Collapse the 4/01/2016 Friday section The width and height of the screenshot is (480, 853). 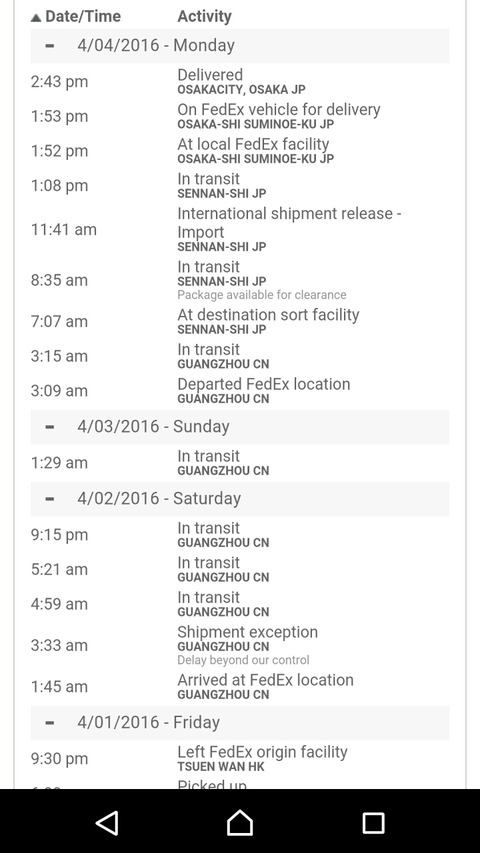tap(50, 723)
